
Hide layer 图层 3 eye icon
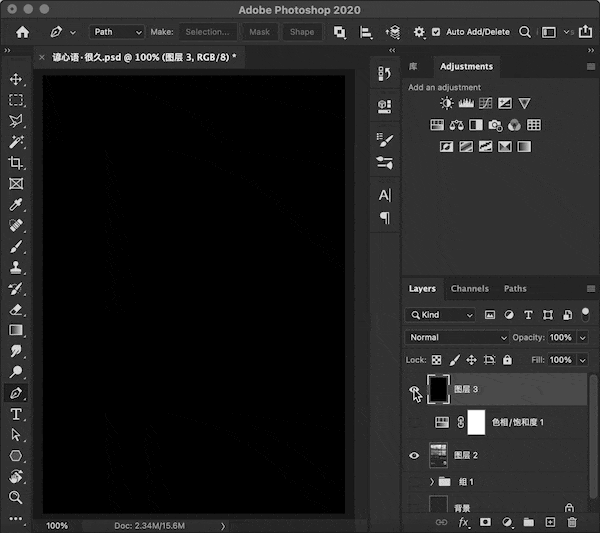tap(414, 390)
